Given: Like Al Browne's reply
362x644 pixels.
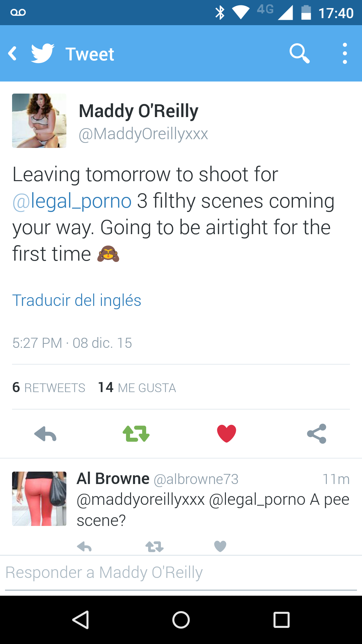Looking at the screenshot, I should pyautogui.click(x=220, y=546).
